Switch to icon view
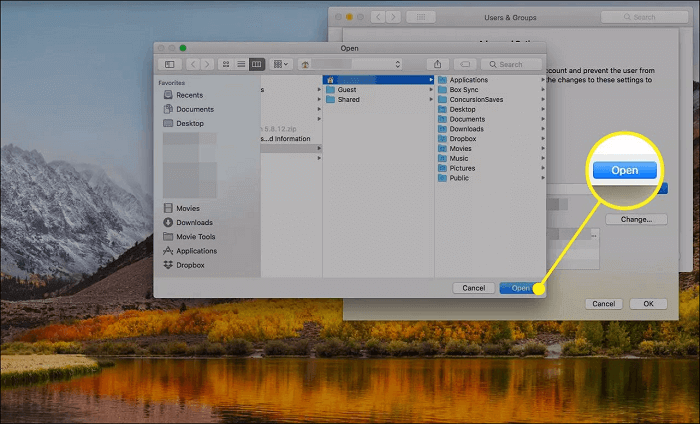 pos(226,64)
